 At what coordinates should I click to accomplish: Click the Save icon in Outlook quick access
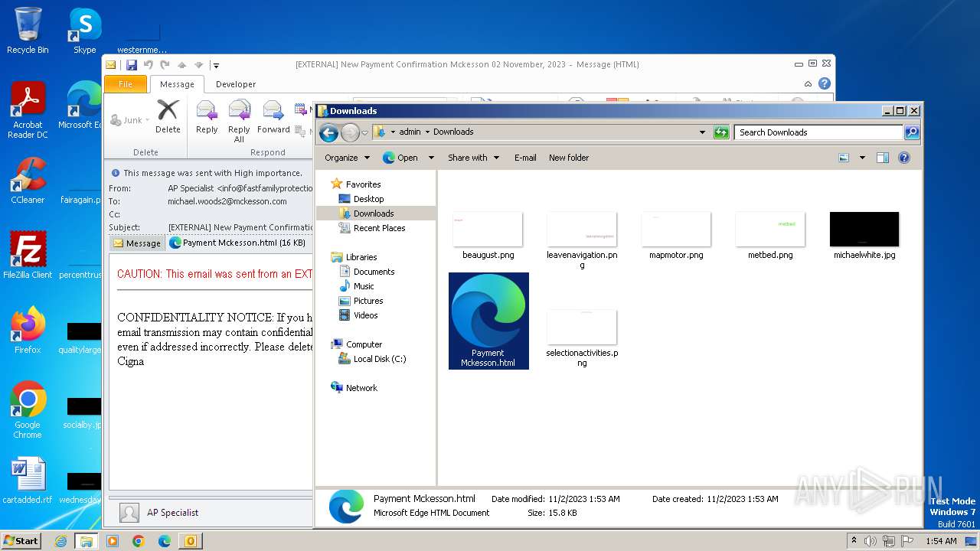(132, 65)
